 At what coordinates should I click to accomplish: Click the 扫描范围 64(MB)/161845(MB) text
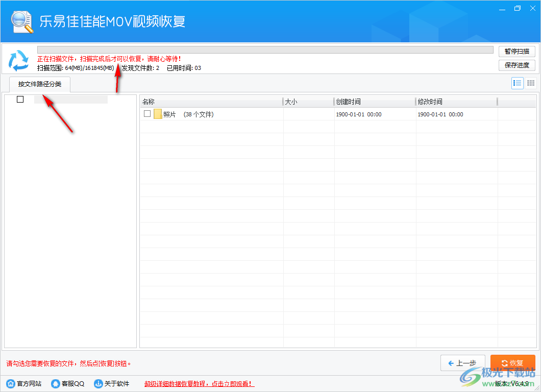[76, 68]
